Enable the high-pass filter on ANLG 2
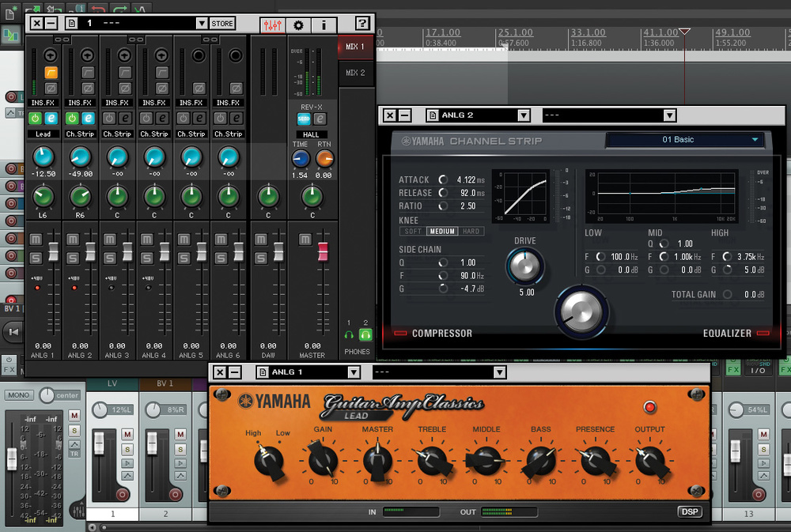The image size is (791, 532). coord(88,73)
